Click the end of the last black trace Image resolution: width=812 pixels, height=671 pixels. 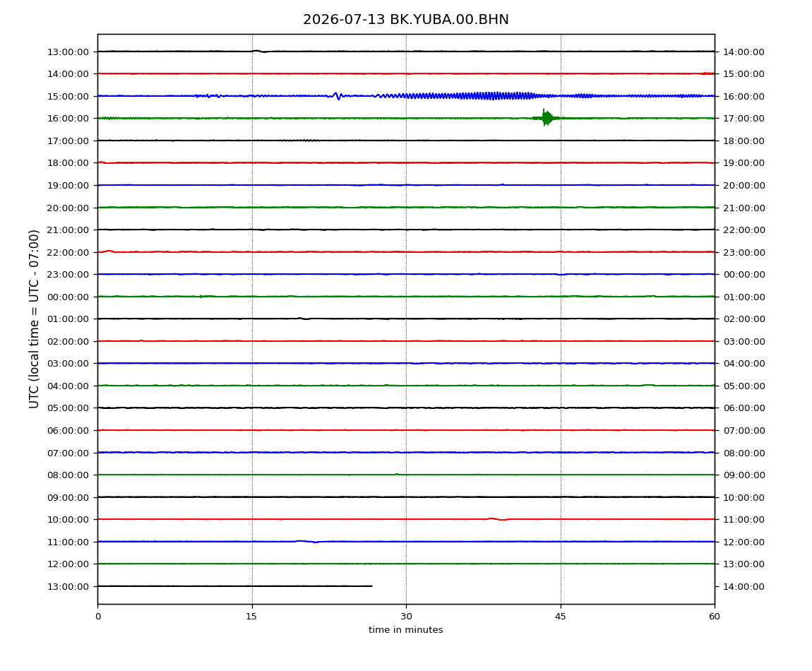[371, 586]
